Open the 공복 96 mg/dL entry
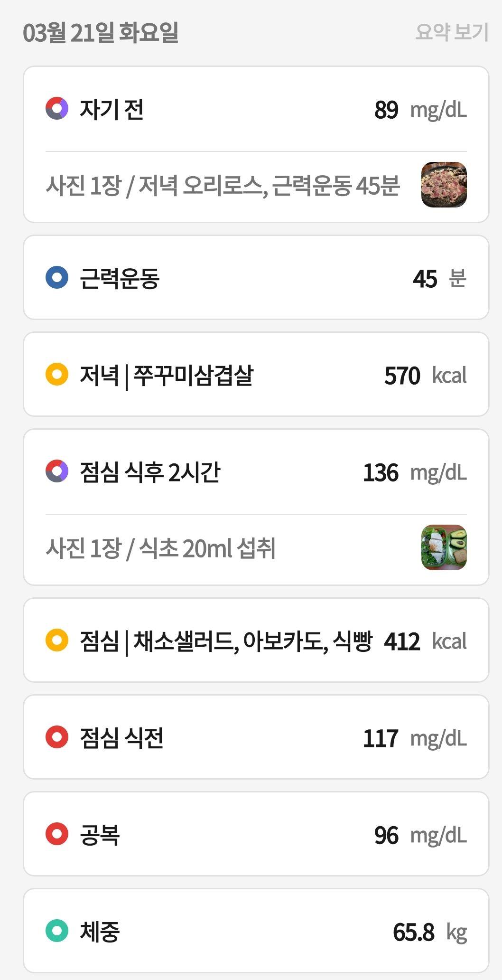502x980 pixels. click(256, 834)
